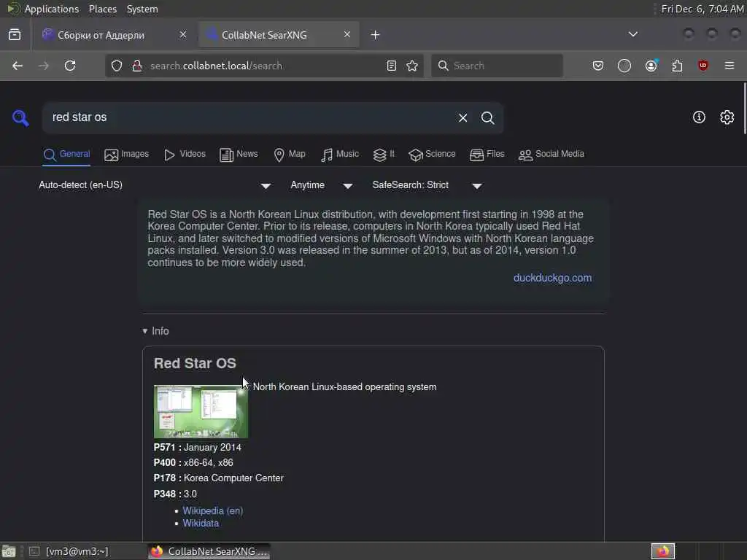Go back with browser back arrow
This screenshot has height=560, width=747.
[x=18, y=66]
